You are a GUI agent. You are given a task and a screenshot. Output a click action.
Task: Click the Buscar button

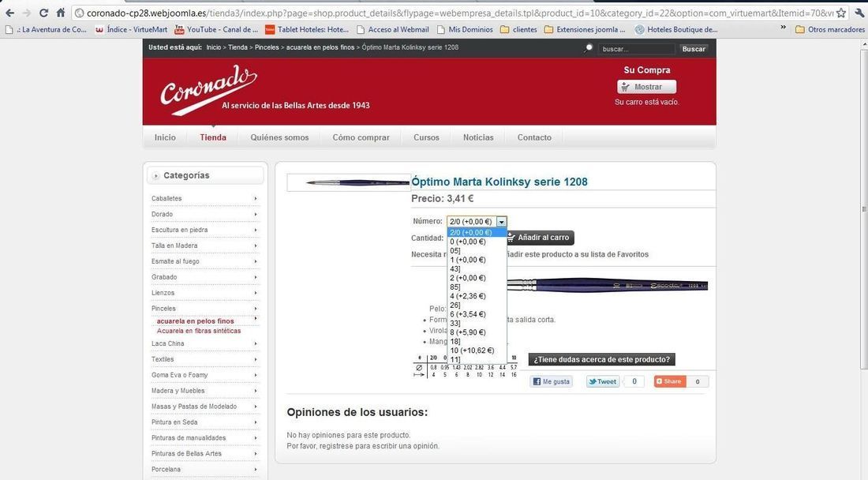click(x=694, y=49)
